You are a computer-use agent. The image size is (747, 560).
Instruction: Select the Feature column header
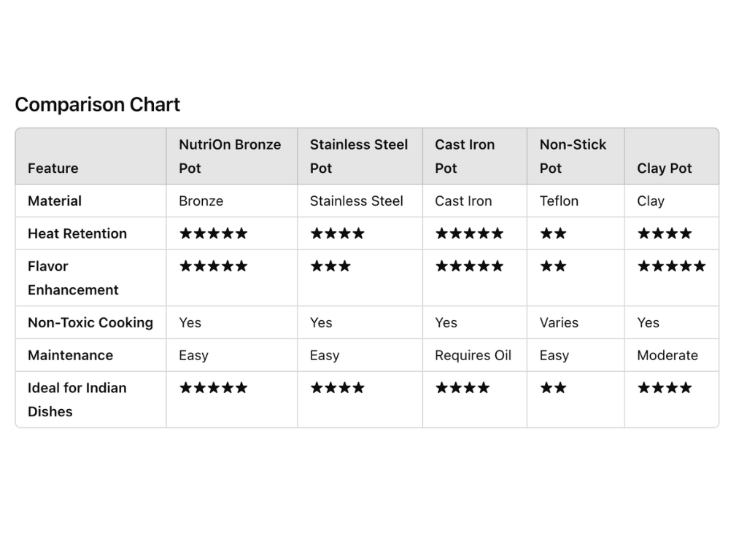pyautogui.click(x=53, y=168)
